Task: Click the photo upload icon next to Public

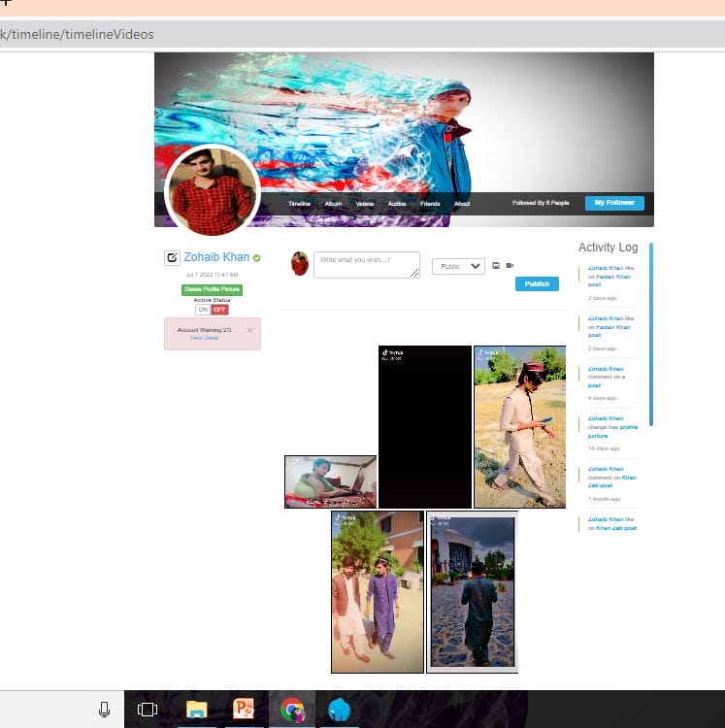Action: click(x=496, y=265)
